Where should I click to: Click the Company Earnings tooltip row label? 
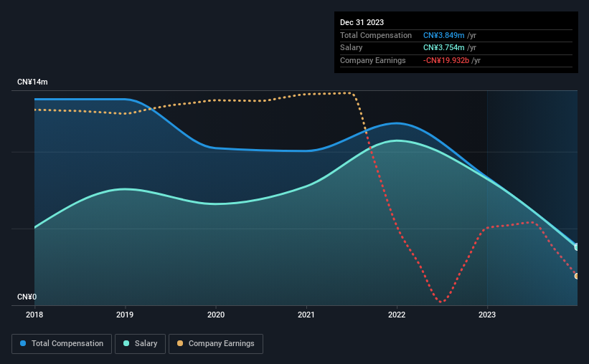[x=372, y=60]
